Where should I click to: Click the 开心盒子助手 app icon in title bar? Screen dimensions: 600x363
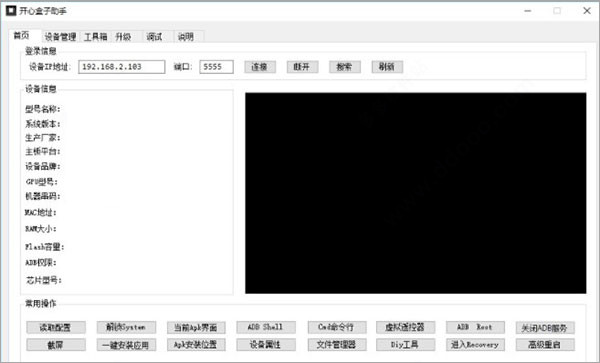11,11
